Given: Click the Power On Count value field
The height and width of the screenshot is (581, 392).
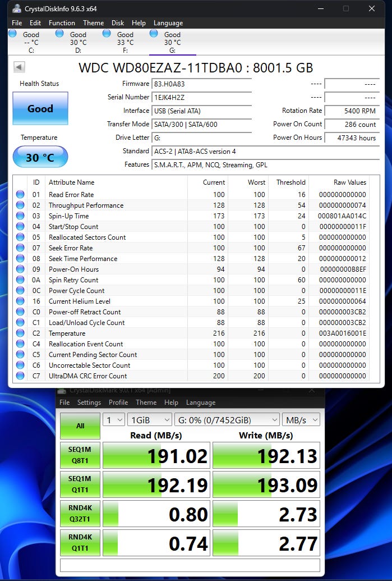Looking at the screenshot, I should click(x=352, y=124).
